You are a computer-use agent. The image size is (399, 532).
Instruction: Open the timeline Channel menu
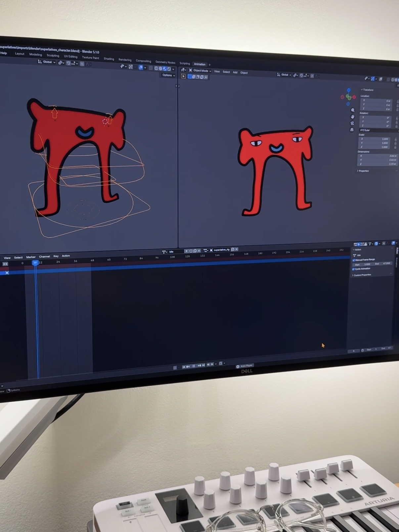[44, 257]
